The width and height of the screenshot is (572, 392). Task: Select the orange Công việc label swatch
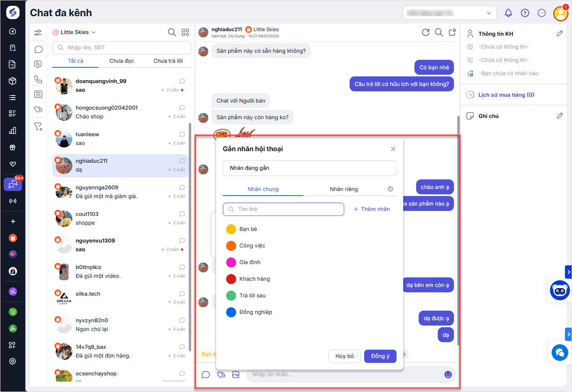click(x=231, y=246)
